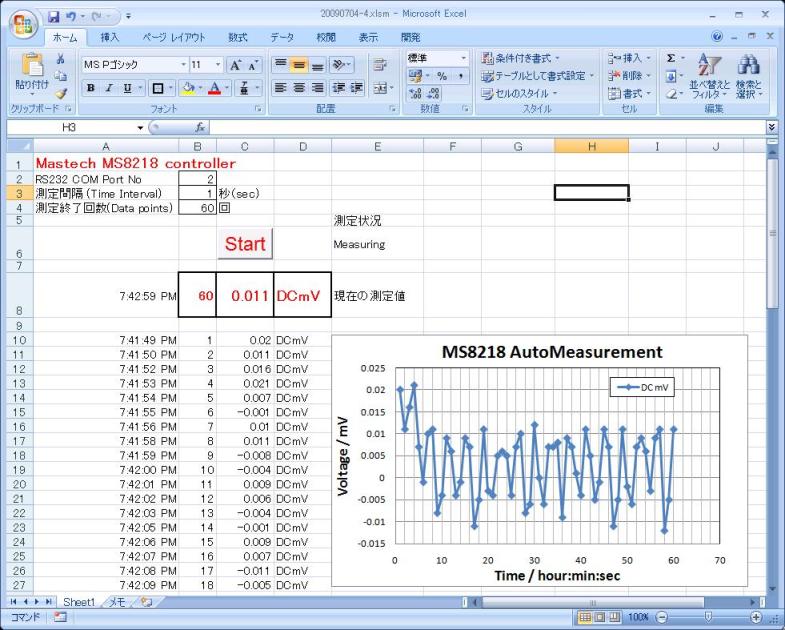Click the insert function fx button
The height and width of the screenshot is (630, 785).
pyautogui.click(x=200, y=128)
